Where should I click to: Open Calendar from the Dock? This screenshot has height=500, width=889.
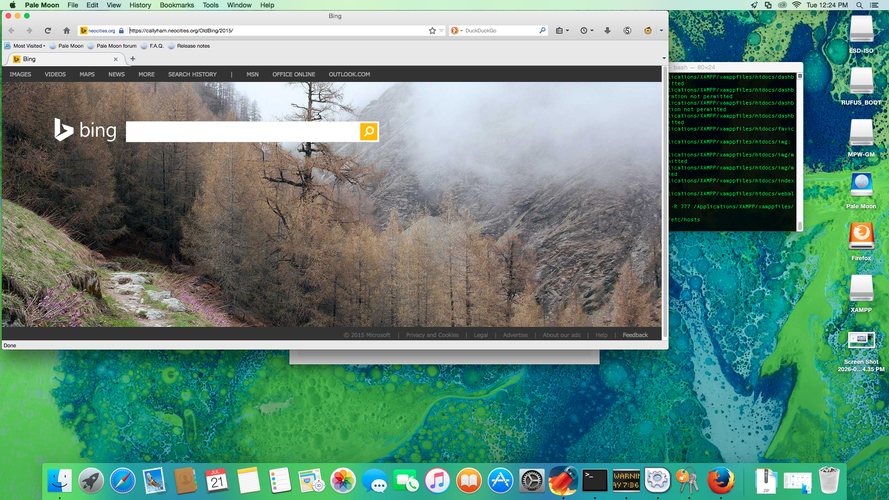coord(217,481)
